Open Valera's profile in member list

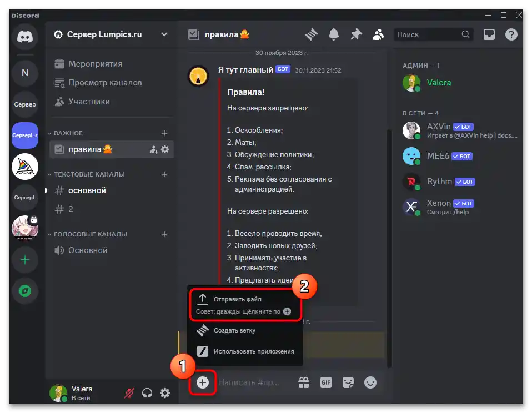[x=460, y=83]
